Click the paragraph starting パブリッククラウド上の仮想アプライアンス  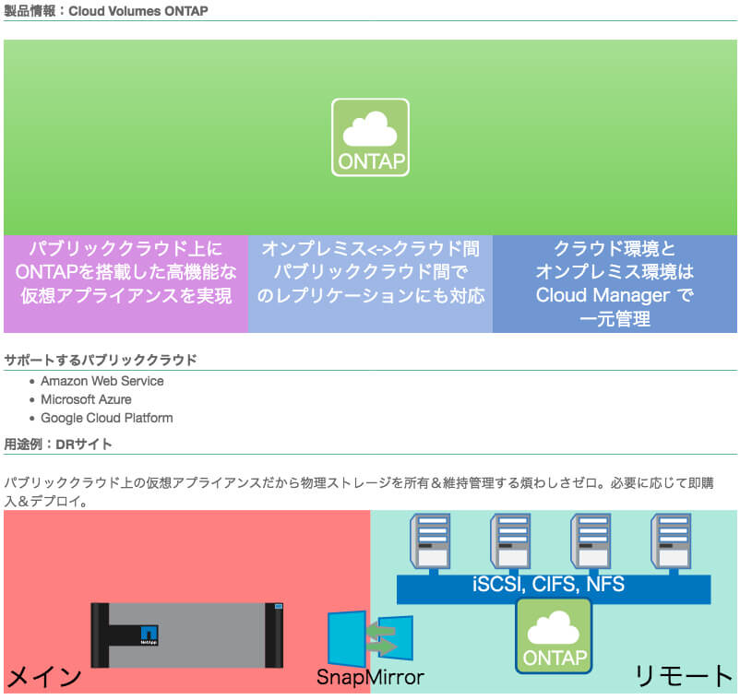coord(359,492)
